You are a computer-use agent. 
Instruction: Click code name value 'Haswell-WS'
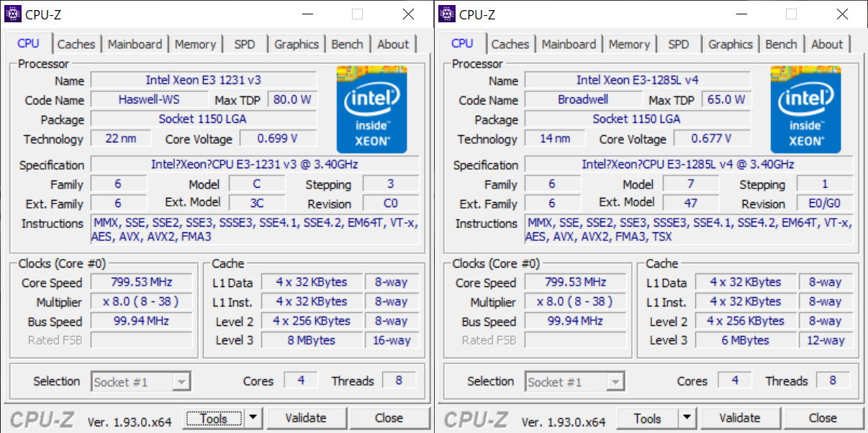(150, 100)
